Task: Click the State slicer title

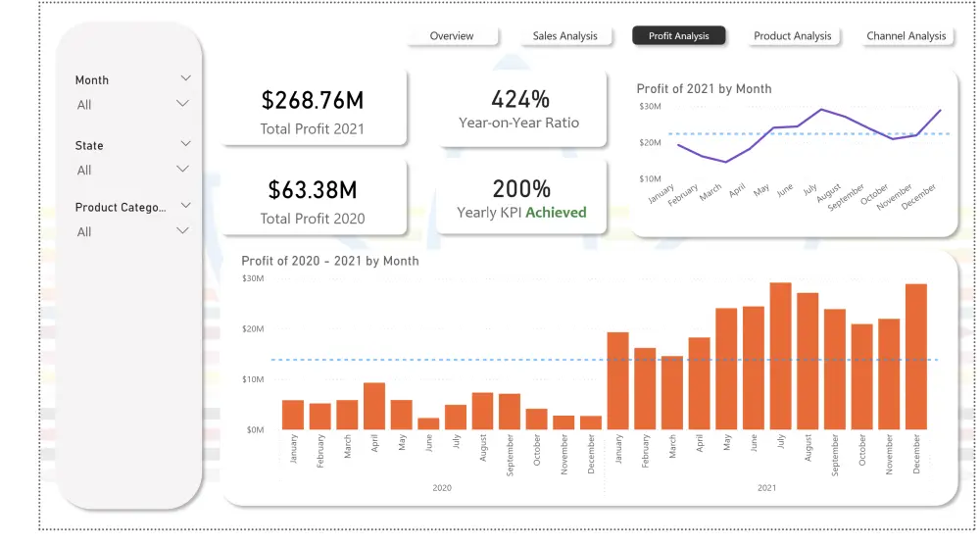Action: 89,146
